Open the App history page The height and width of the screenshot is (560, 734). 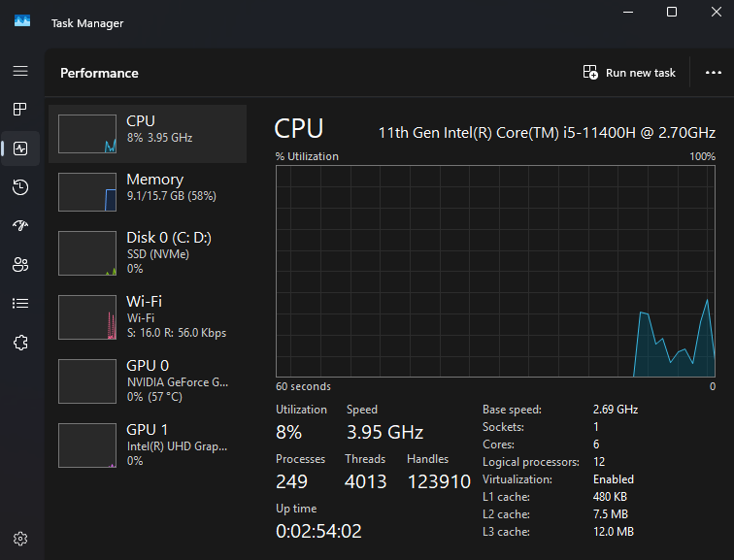click(x=20, y=187)
